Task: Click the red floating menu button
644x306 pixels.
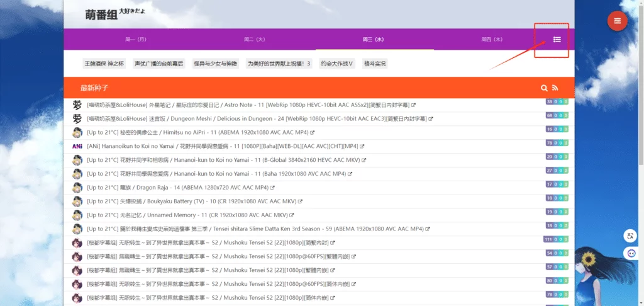Action: [617, 21]
